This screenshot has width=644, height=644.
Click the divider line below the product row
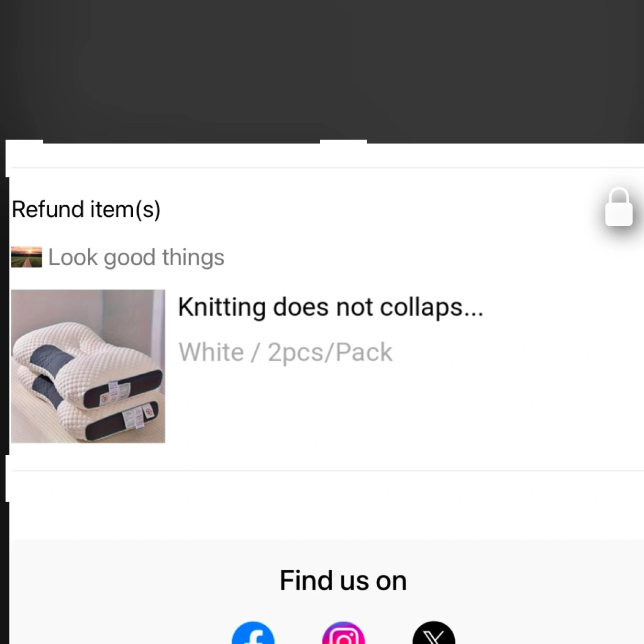[x=326, y=470]
